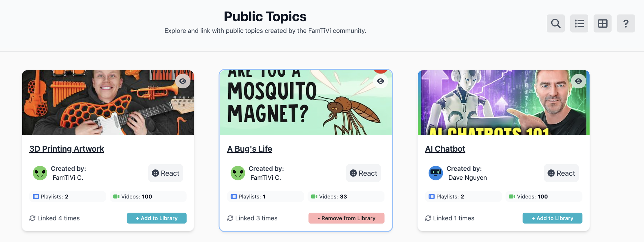The image size is (644, 242).
Task: Open React picker on 3D Printing Artwork
Action: point(166,173)
